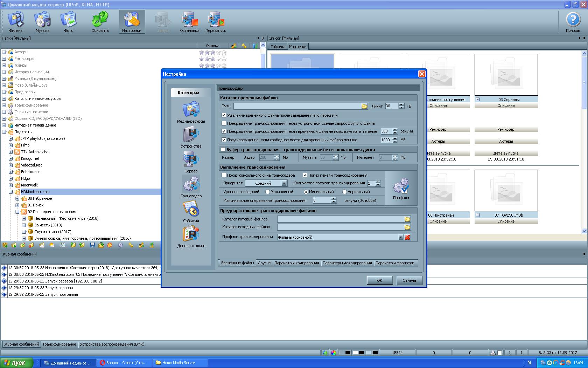Select the Устройства settings category
588x368 pixels.
[x=191, y=137]
